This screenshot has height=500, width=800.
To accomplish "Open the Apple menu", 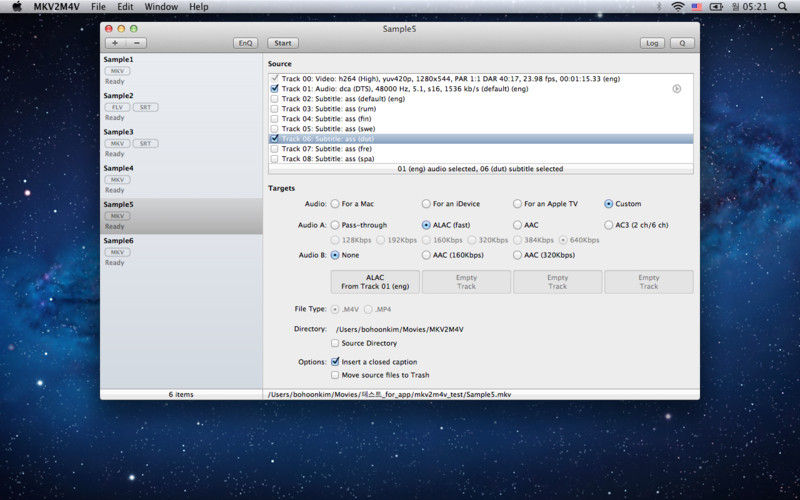I will pos(17,7).
